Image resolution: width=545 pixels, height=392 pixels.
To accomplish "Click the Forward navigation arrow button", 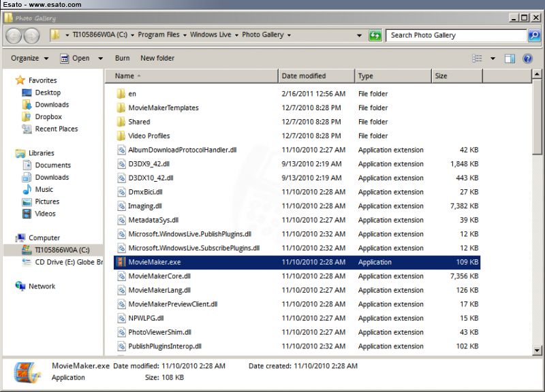I will click(31, 35).
